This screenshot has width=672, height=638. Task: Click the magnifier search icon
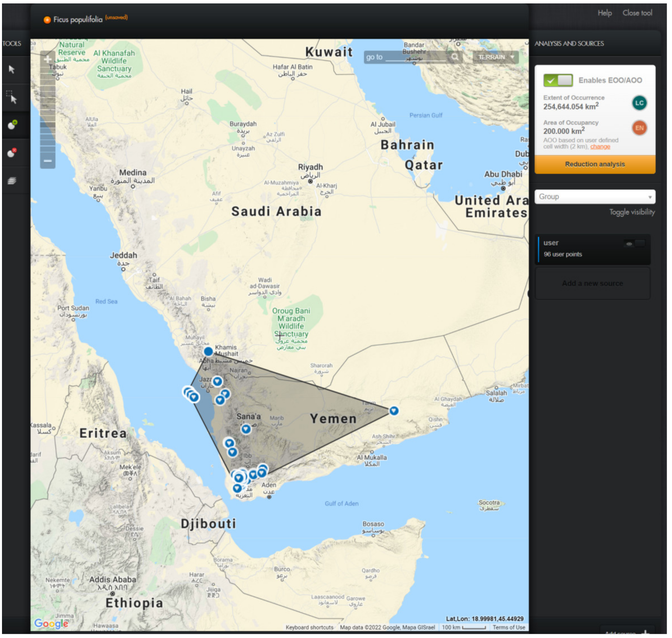point(455,57)
